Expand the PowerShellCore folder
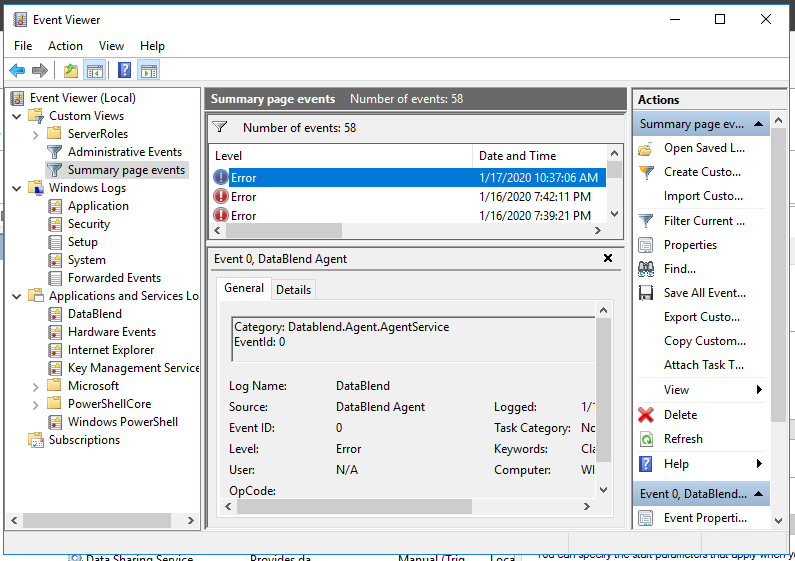The width and height of the screenshot is (795, 561). [x=35, y=404]
